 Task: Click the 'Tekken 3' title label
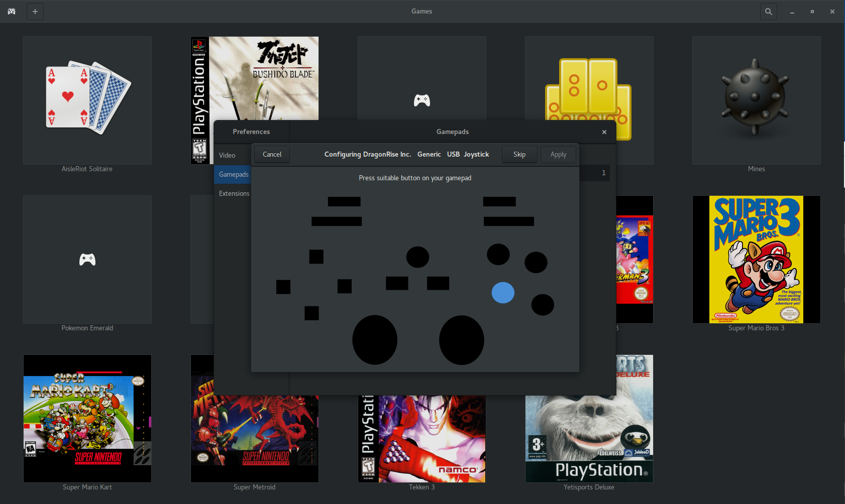click(422, 487)
